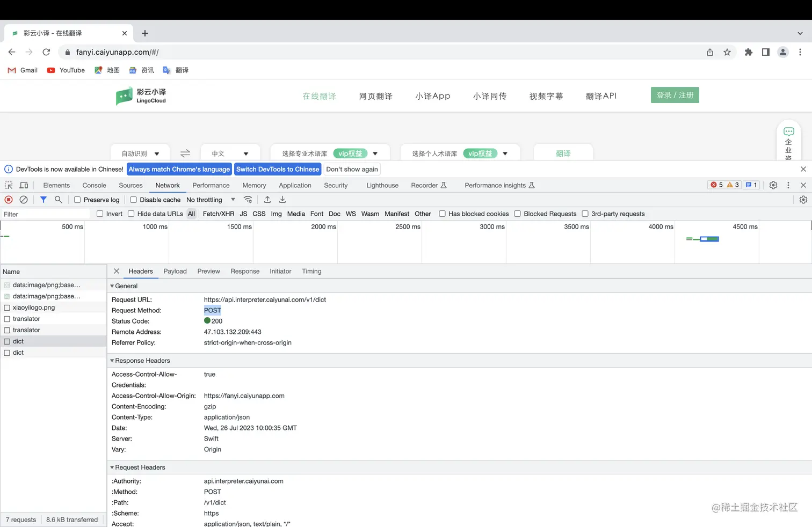Check Has blocked cookies checkbox
The height and width of the screenshot is (527, 812).
(443, 214)
